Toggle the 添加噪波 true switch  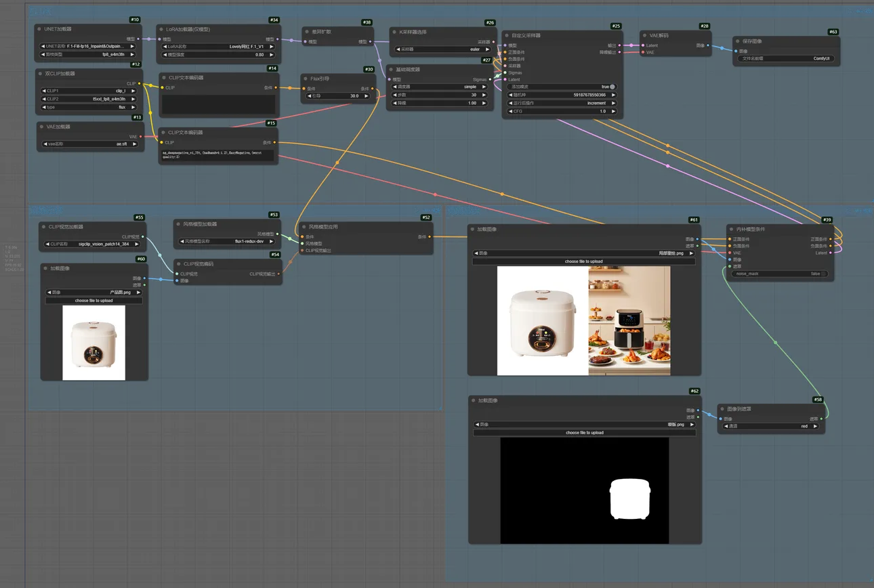612,87
